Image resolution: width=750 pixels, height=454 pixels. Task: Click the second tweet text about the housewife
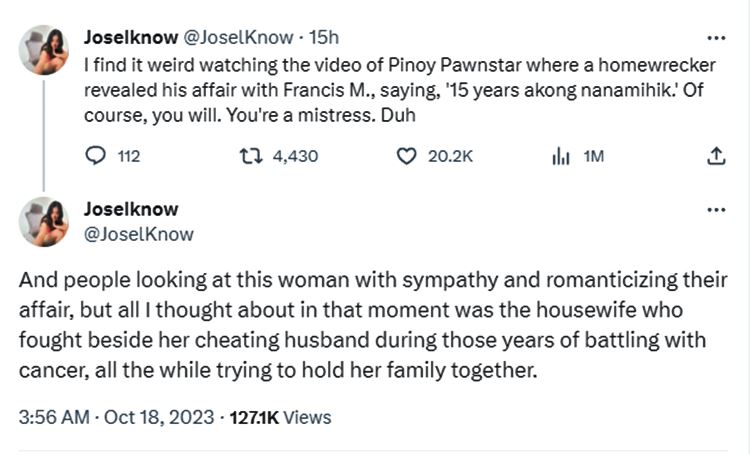pyautogui.click(x=370, y=324)
